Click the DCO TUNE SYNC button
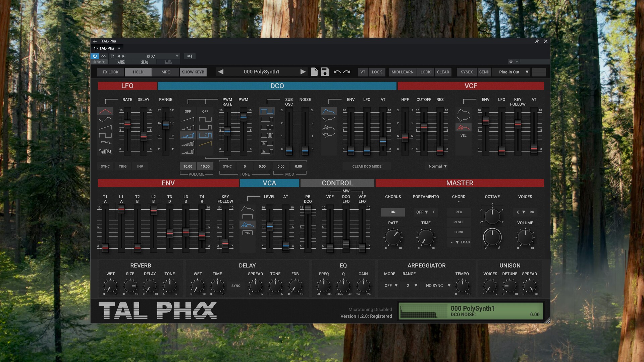 (x=227, y=166)
